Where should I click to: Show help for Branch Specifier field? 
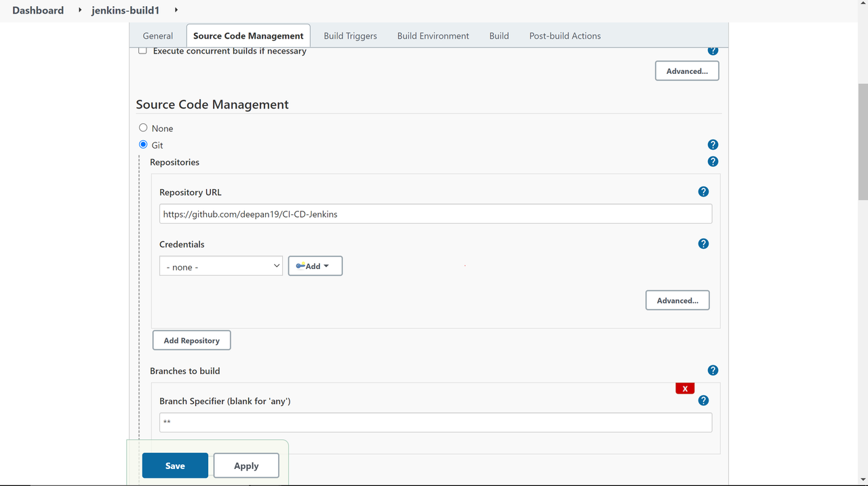[703, 401]
